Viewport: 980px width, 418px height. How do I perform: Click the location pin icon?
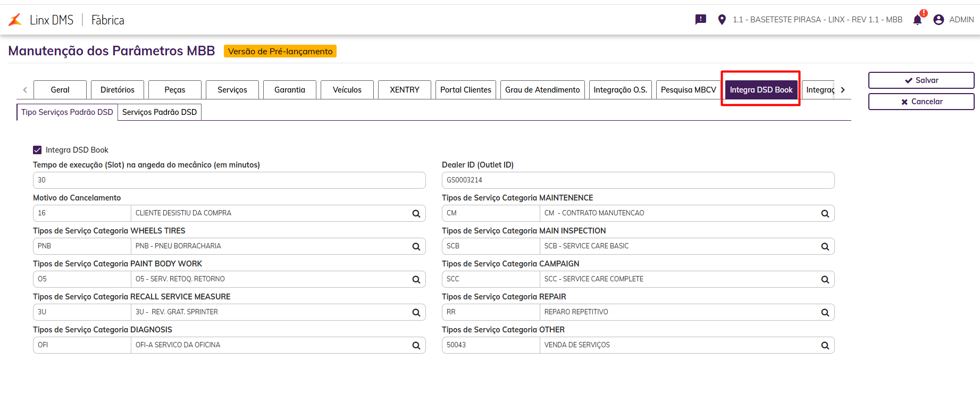pyautogui.click(x=722, y=20)
